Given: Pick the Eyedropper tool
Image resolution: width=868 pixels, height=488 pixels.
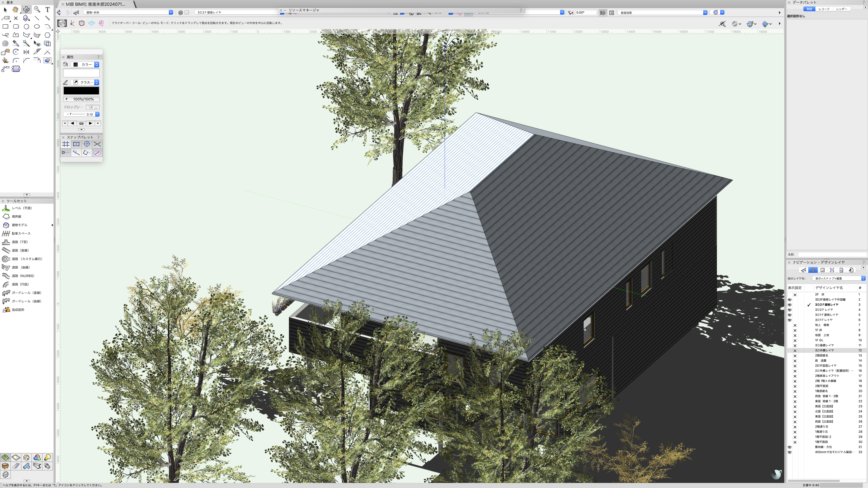Looking at the screenshot, I should tap(16, 43).
